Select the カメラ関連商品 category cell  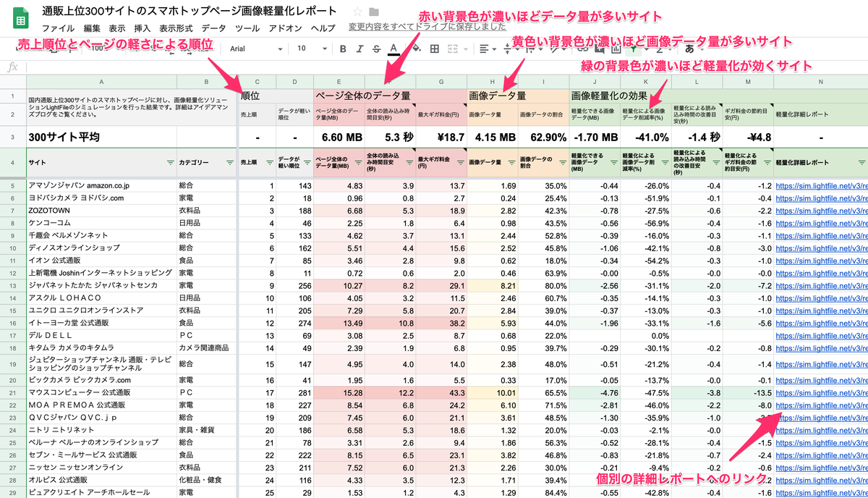point(206,347)
